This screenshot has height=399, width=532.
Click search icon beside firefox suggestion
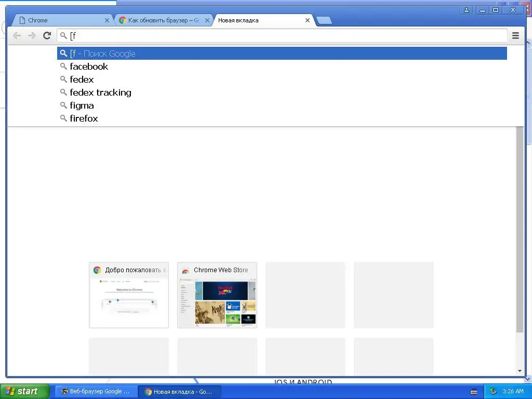tap(63, 118)
